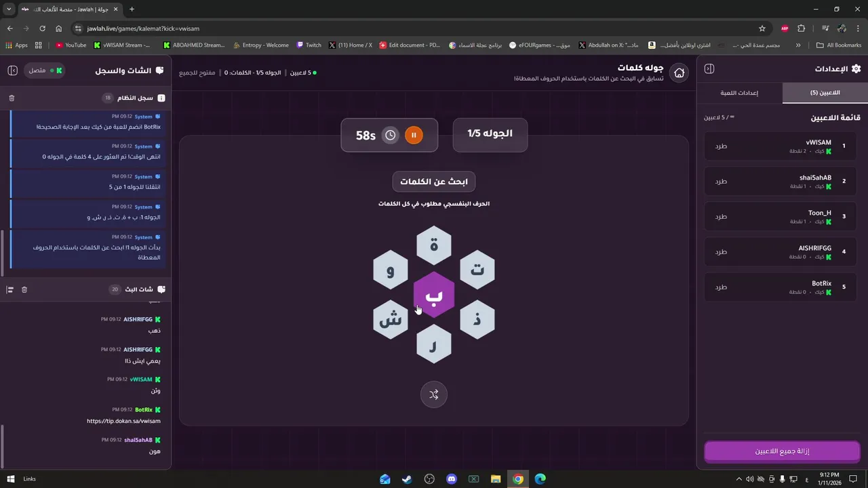Open the Entropy - Welcome bookmark
This screenshot has height=488, width=868.
coord(260,45)
